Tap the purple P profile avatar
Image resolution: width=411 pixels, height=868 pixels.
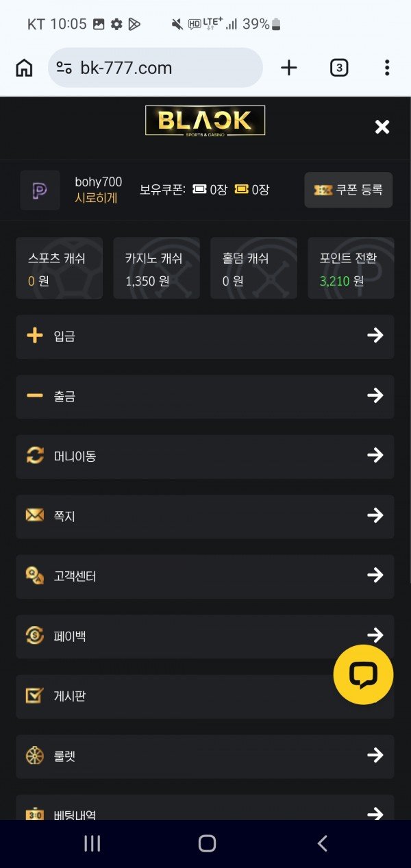click(40, 190)
